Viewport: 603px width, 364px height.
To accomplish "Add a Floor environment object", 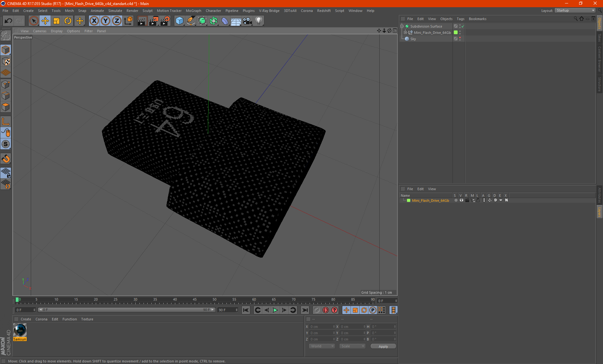I will [236, 21].
